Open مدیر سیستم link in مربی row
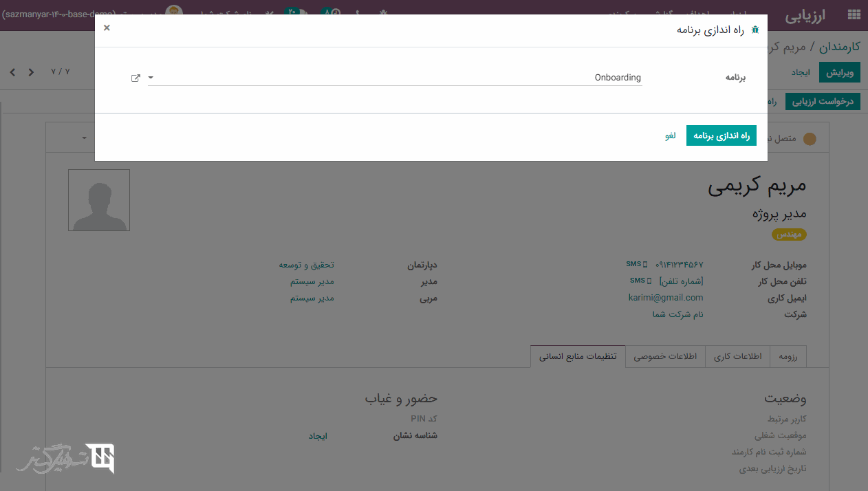This screenshot has height=491, width=868. coord(312,298)
